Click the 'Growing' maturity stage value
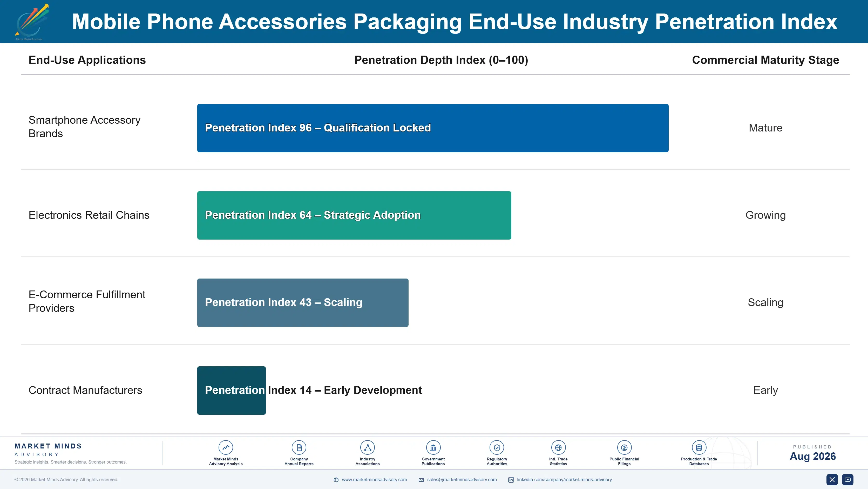This screenshot has width=868, height=489. coord(765,215)
